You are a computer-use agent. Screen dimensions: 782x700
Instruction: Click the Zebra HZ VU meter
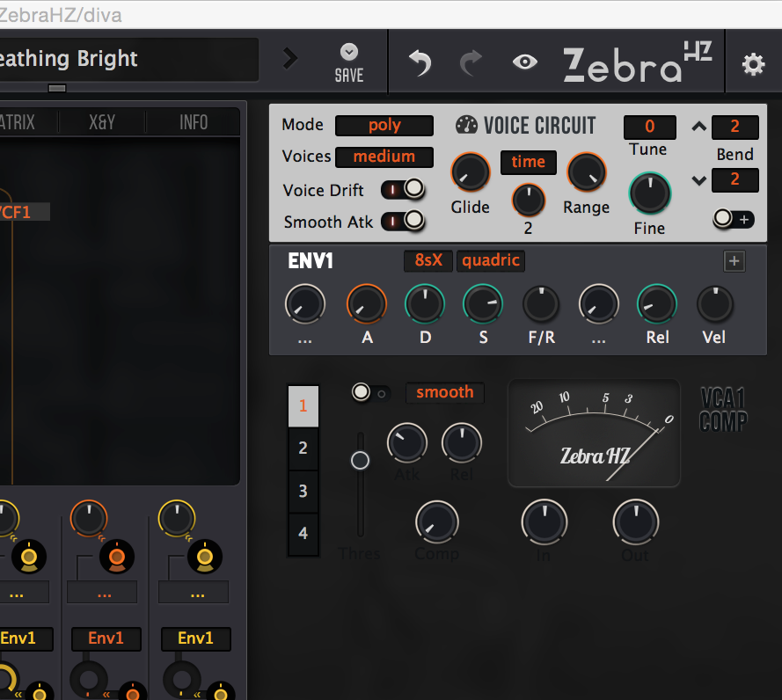coord(594,434)
